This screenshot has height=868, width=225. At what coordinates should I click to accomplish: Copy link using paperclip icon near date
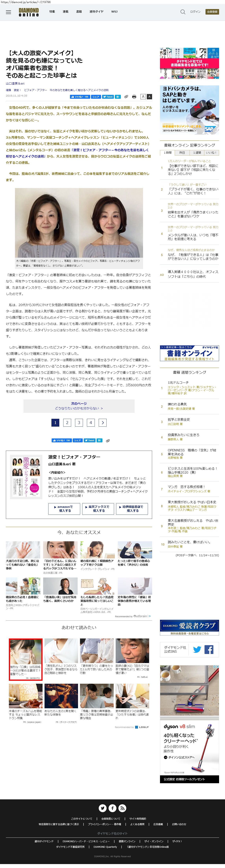pos(126,97)
